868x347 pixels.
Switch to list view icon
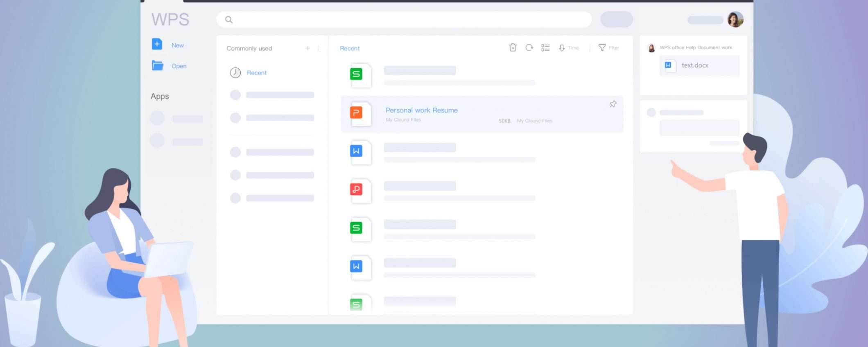(545, 48)
